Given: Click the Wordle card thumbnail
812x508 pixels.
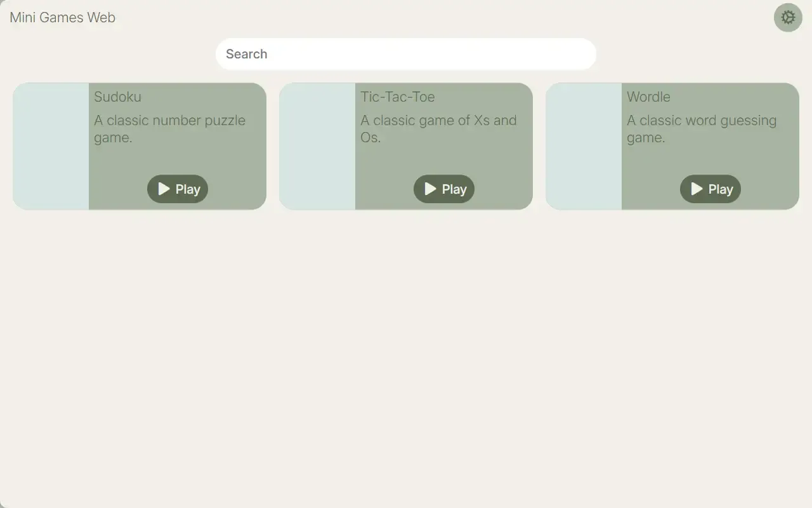Looking at the screenshot, I should click(584, 146).
